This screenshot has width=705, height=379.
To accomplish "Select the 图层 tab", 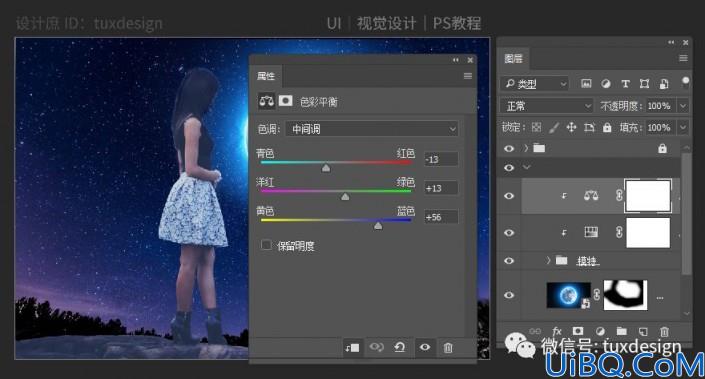I will 513,58.
